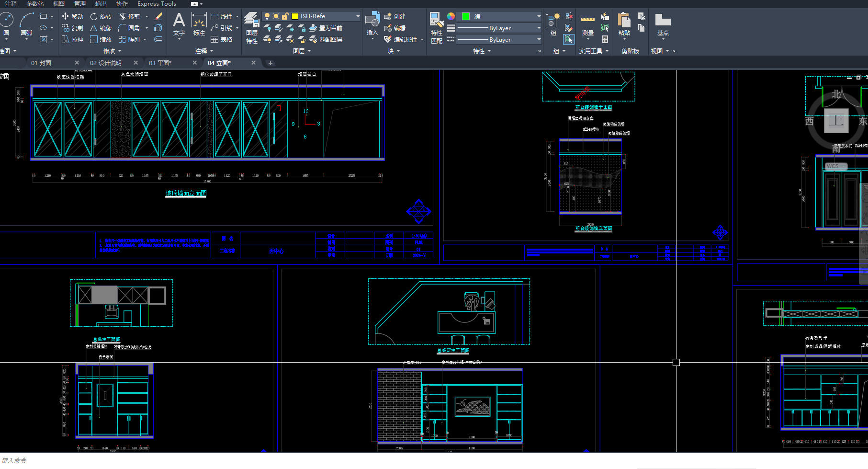This screenshot has width=868, height=469.
Task: Expand the Modify (修改) panel
Action: coord(113,51)
